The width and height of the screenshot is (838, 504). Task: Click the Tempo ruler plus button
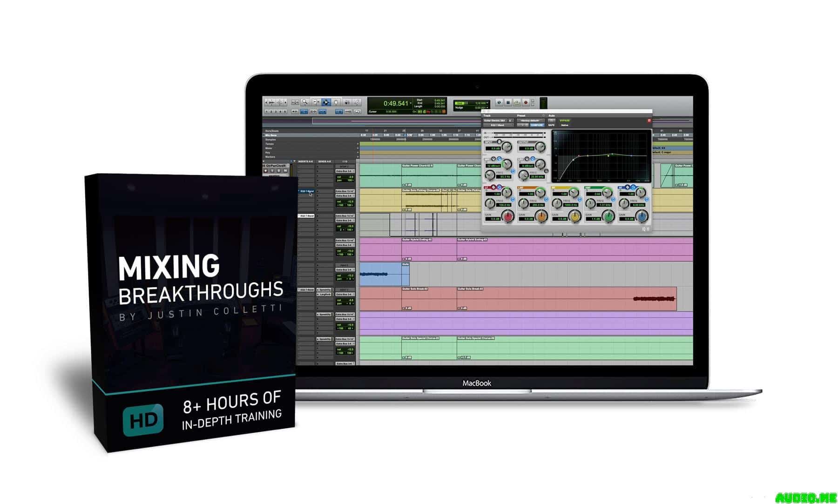(358, 144)
